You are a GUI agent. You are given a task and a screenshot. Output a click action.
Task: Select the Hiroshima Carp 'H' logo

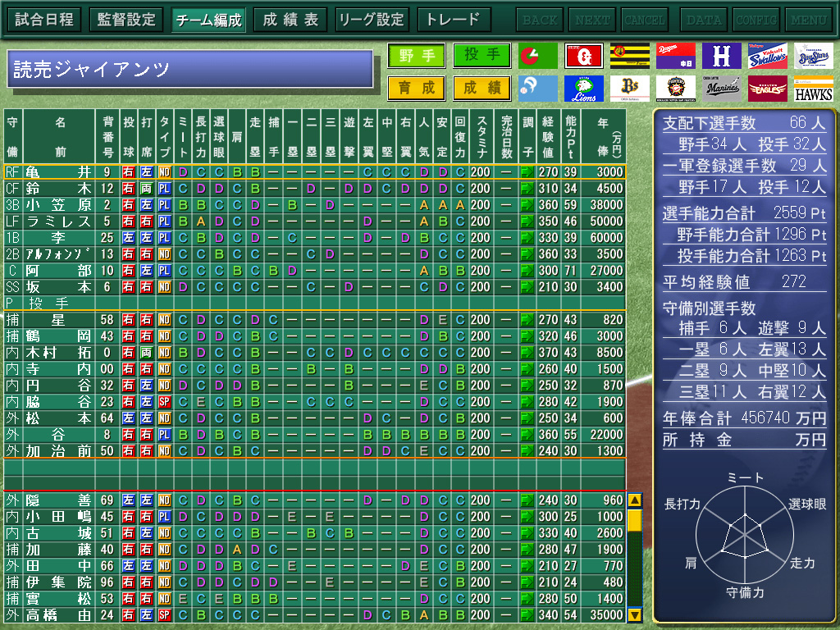[x=722, y=56]
